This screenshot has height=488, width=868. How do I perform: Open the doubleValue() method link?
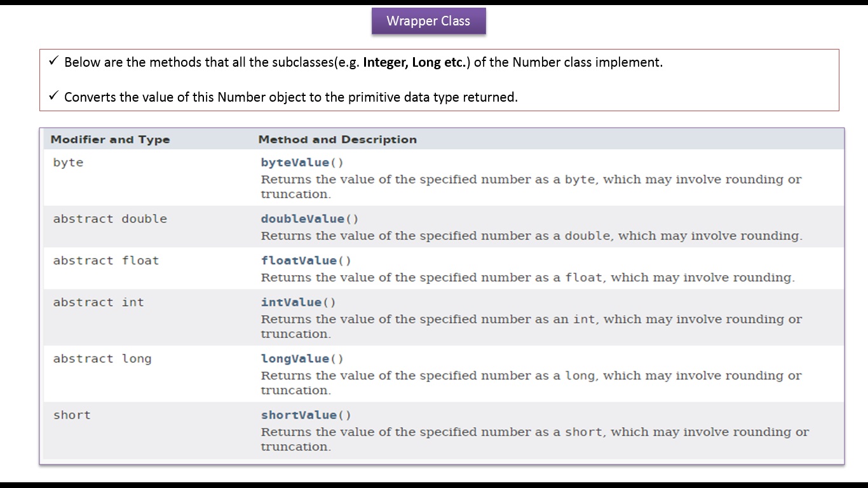coord(309,219)
